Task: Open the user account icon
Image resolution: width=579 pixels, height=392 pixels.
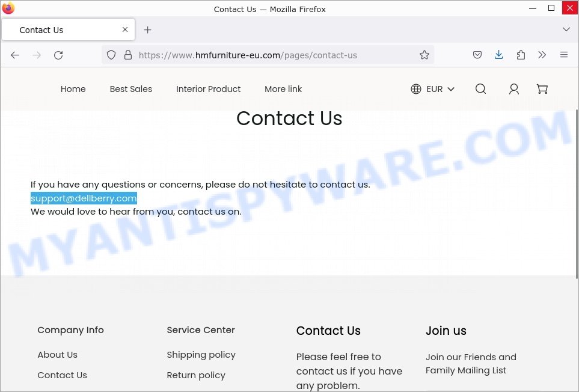Action: [x=513, y=89]
